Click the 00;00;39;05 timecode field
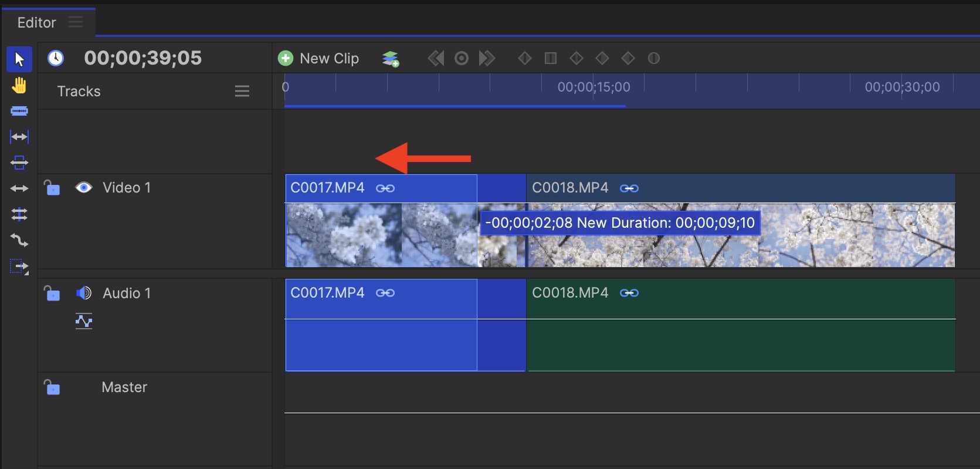Image resolution: width=980 pixels, height=469 pixels. pyautogui.click(x=143, y=58)
